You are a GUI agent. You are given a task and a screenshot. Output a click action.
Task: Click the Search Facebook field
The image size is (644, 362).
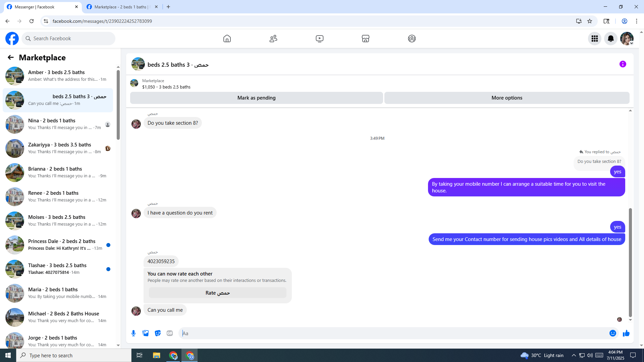[69, 39]
